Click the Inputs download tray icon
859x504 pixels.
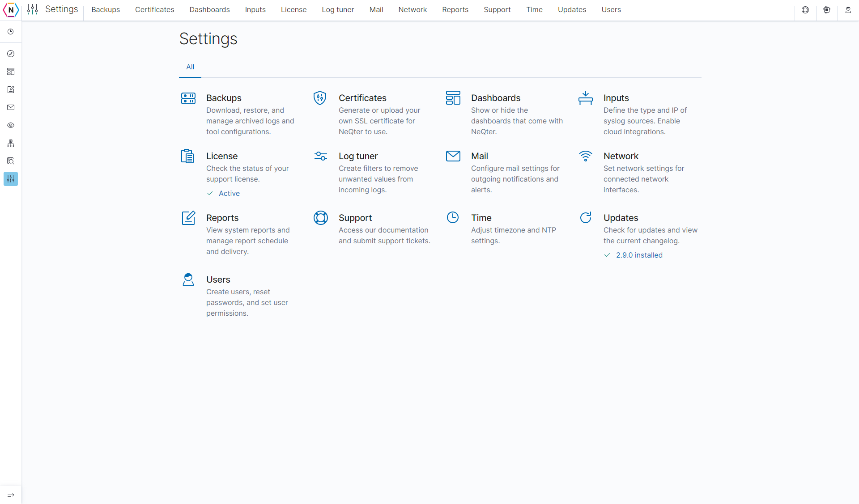pos(586,98)
